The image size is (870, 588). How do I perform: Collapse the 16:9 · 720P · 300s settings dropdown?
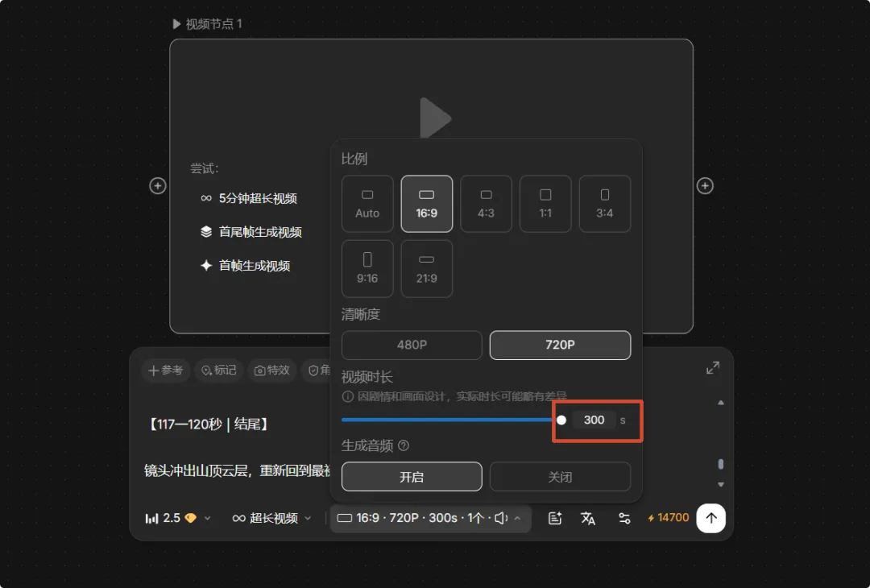[430, 518]
